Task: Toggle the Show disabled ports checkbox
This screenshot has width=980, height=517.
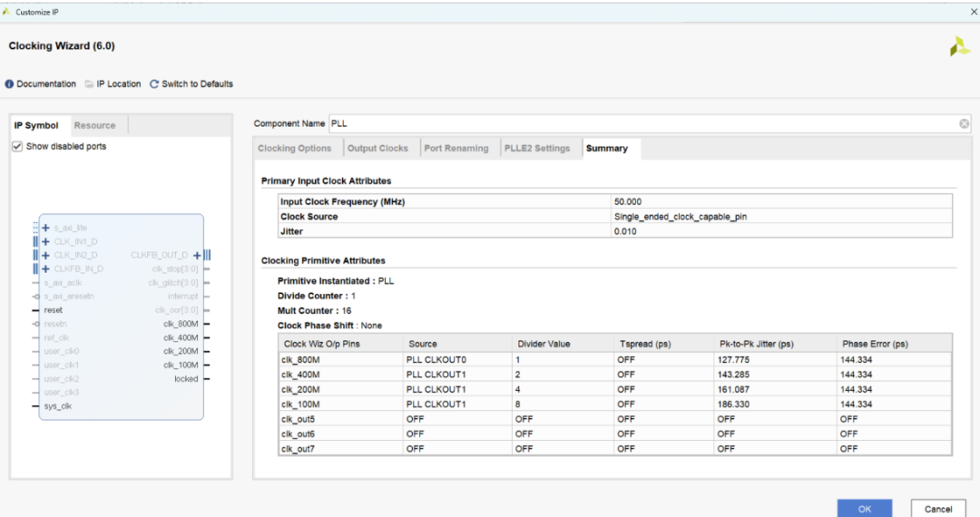Action: [x=18, y=146]
